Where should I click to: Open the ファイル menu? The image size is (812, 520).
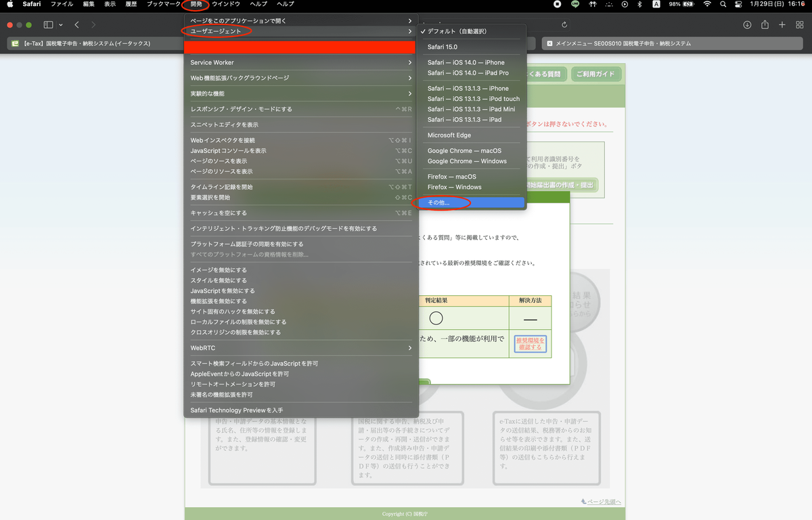pyautogui.click(x=62, y=4)
